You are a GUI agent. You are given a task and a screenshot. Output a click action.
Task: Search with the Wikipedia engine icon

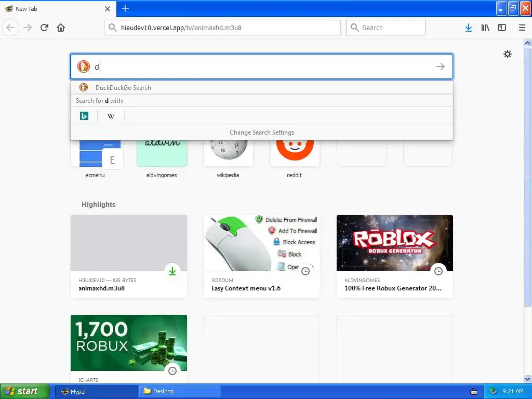click(x=111, y=116)
